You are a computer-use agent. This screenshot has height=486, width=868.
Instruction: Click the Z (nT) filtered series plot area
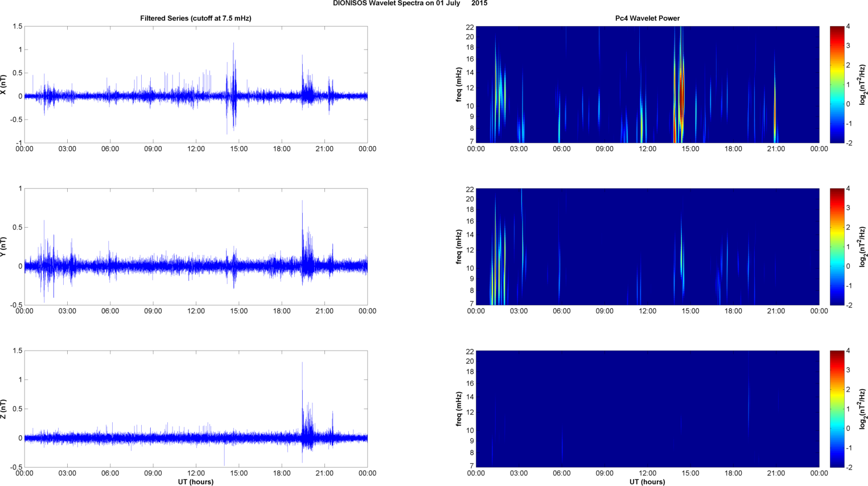196,409
